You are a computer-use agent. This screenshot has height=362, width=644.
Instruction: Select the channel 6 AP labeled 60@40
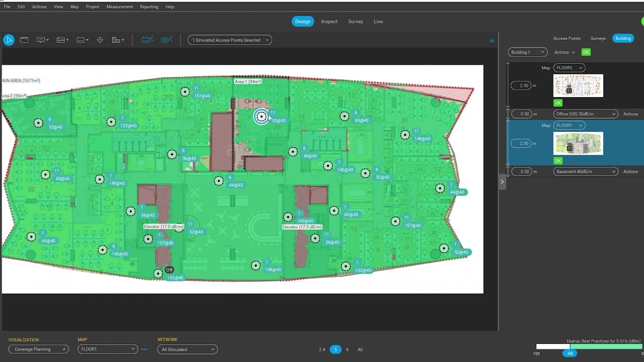pos(344,116)
